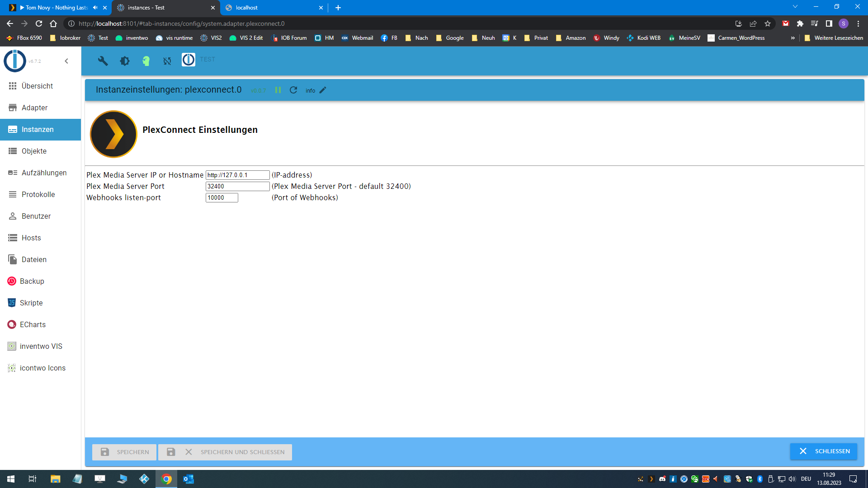Reload the current page
The height and width of the screenshot is (488, 868).
39,23
